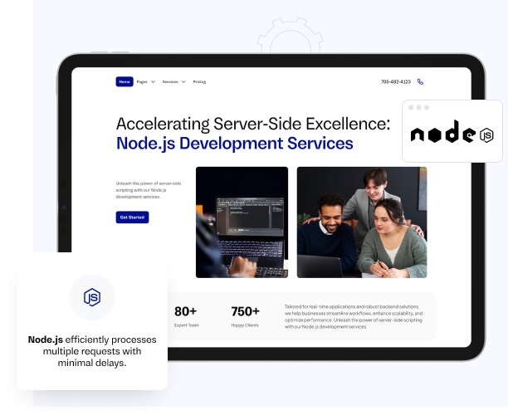Open the Pages menu item

(142, 81)
